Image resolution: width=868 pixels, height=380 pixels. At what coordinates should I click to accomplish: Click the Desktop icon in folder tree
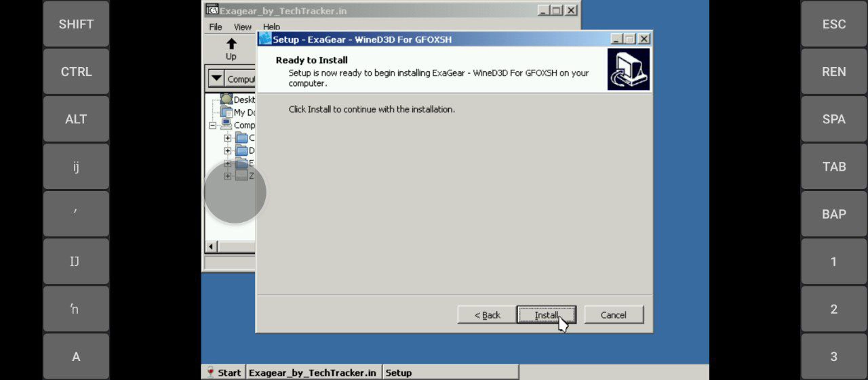(x=226, y=100)
